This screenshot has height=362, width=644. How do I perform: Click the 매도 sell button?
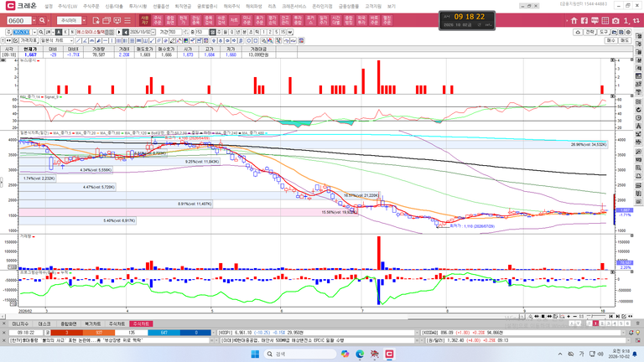tap(625, 40)
